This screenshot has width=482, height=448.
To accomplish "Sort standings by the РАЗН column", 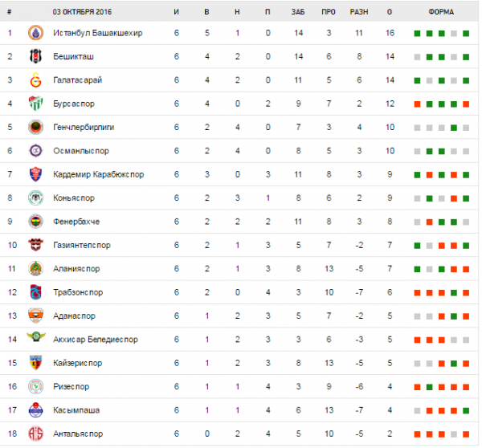I will click(x=359, y=13).
